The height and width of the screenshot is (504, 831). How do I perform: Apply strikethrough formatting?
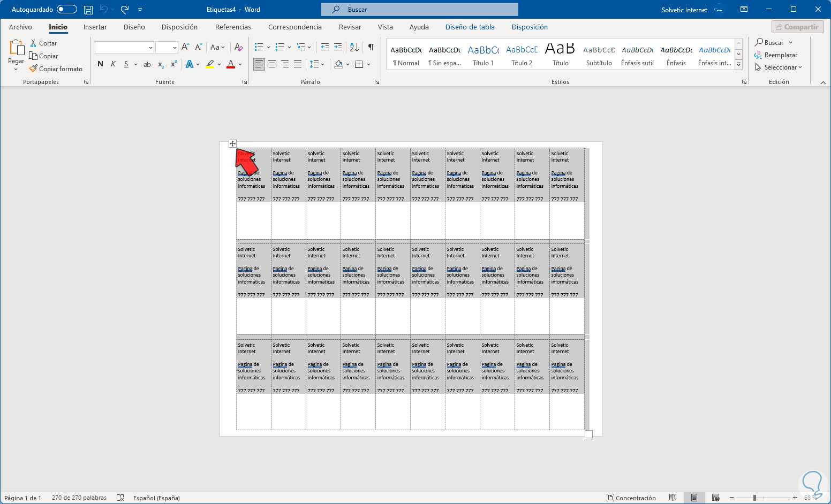[147, 64]
